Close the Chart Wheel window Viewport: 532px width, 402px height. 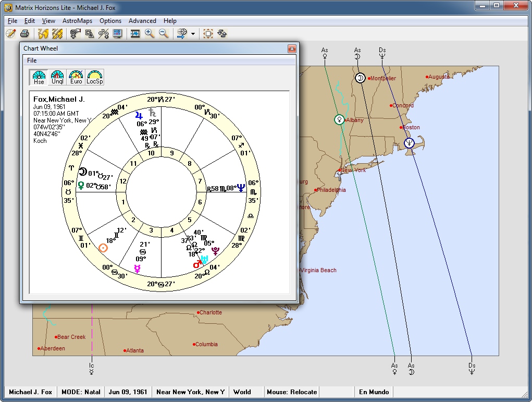click(x=292, y=49)
